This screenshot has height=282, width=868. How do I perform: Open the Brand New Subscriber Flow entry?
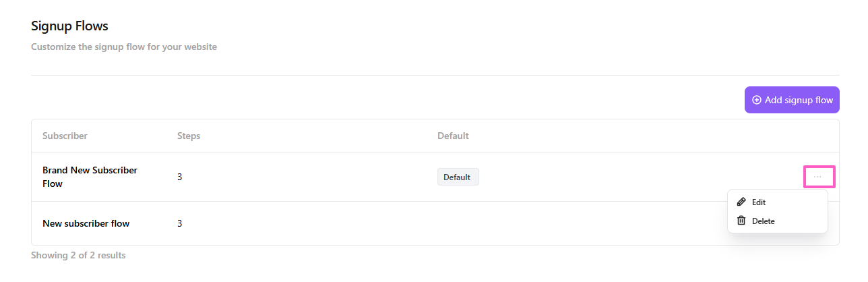pos(90,177)
